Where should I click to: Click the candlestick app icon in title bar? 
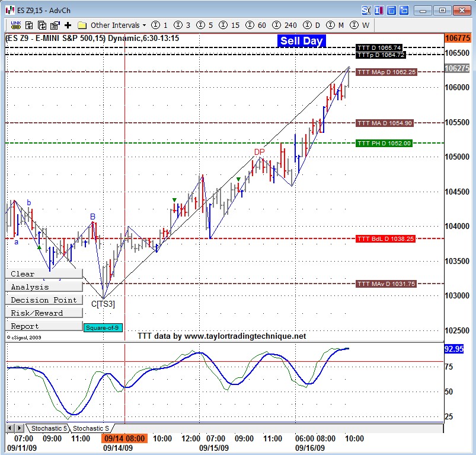(x=10, y=10)
